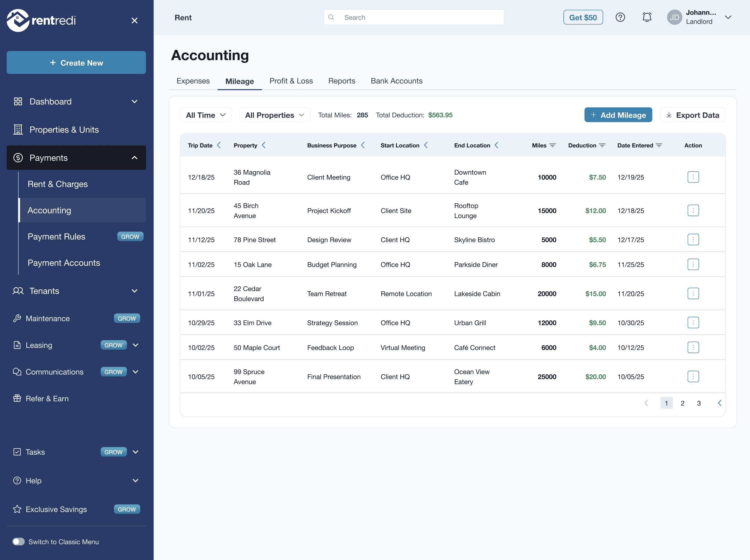
Task: Open action menu for 99 Spruce Avenue trip
Action: [693, 376]
